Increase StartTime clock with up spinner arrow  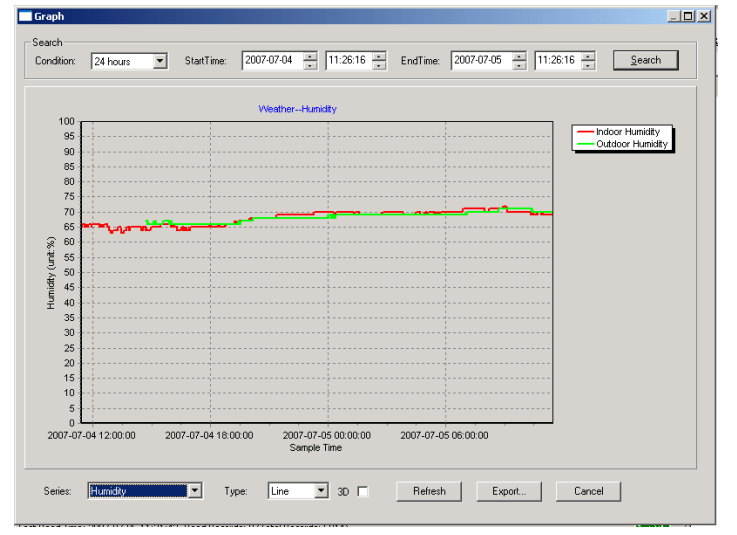(379, 56)
